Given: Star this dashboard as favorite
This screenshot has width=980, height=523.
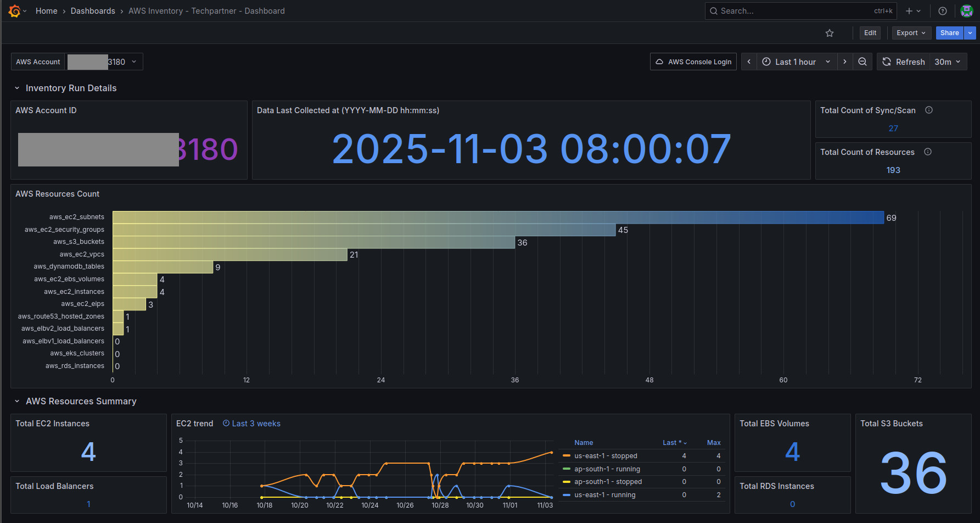Looking at the screenshot, I should pyautogui.click(x=829, y=33).
